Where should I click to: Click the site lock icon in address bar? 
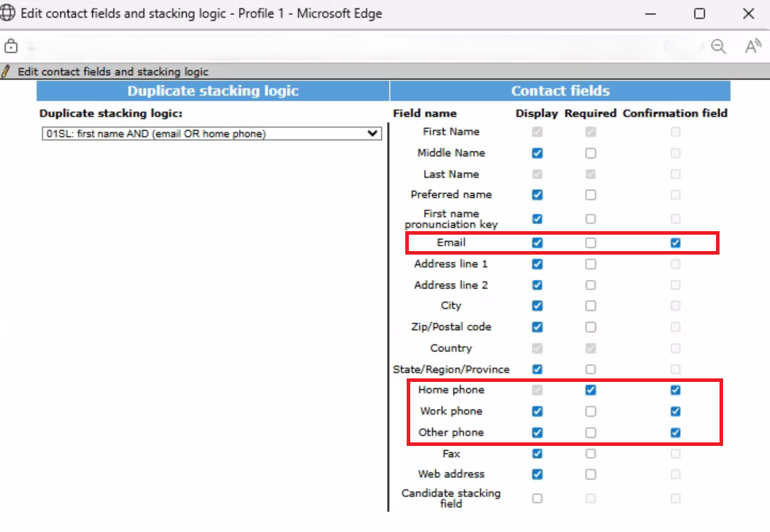11,47
